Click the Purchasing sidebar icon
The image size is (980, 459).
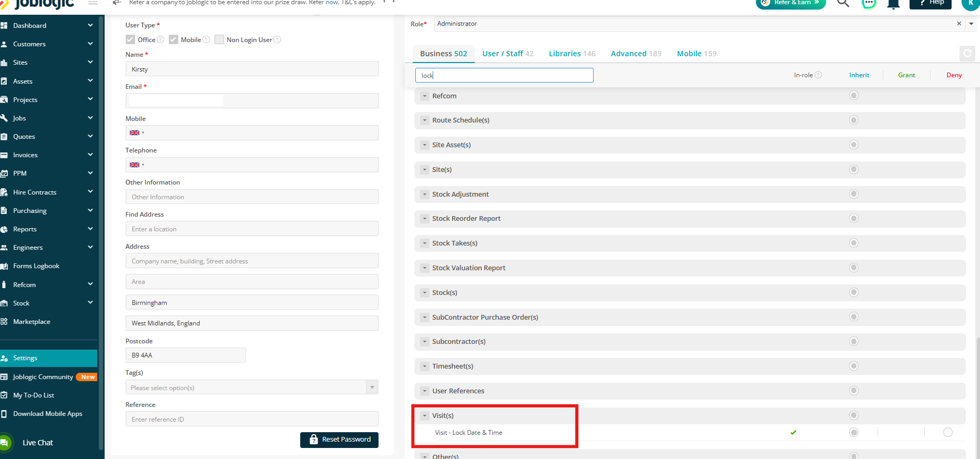coord(4,211)
